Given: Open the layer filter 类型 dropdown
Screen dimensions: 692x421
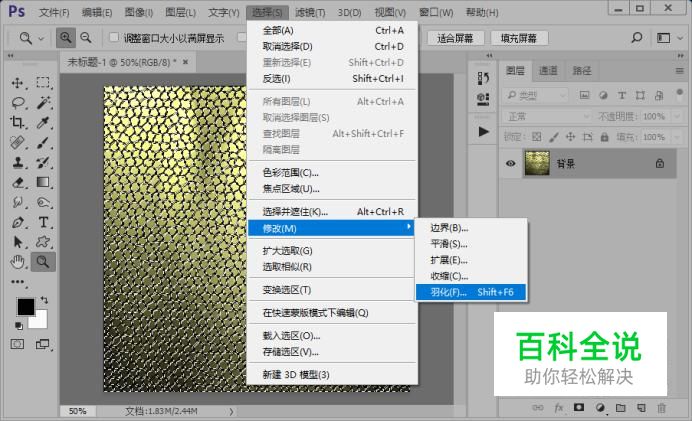Looking at the screenshot, I should tap(536, 95).
